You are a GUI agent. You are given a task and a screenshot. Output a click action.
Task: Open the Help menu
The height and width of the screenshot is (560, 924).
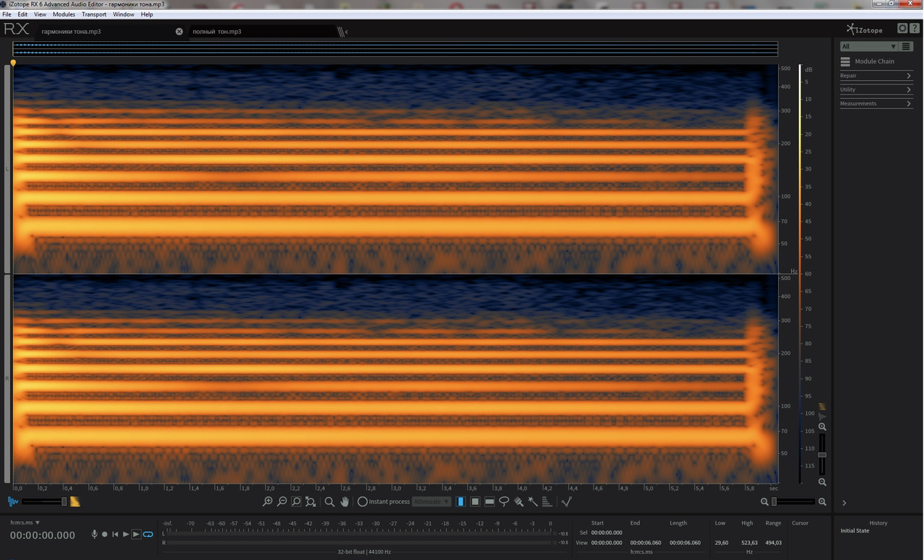coord(147,14)
